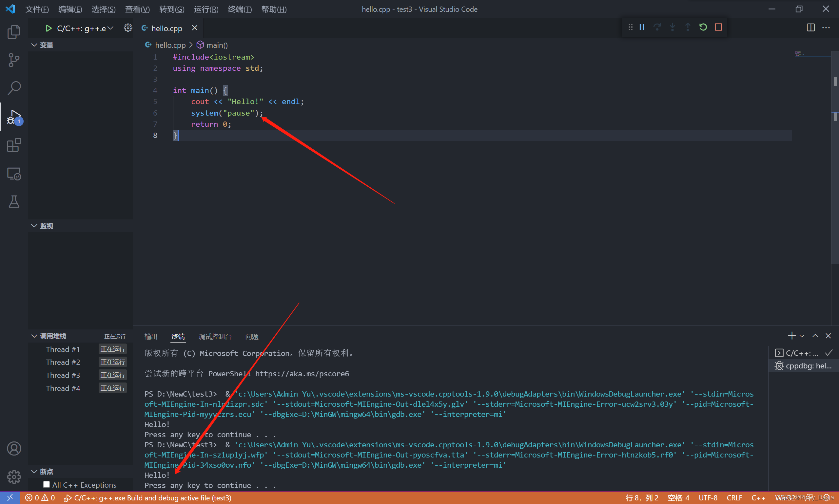Pause the debug session
The image size is (839, 504).
click(x=642, y=27)
